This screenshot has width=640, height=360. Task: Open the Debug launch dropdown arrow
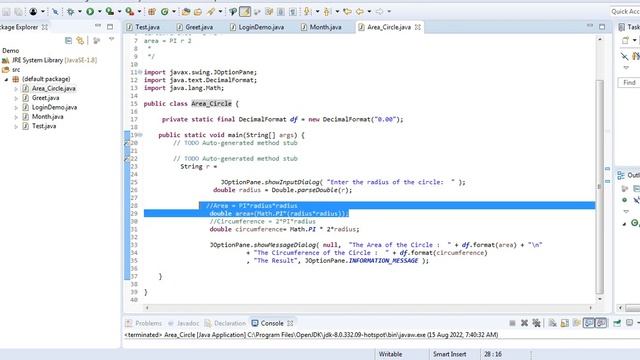coord(80,12)
